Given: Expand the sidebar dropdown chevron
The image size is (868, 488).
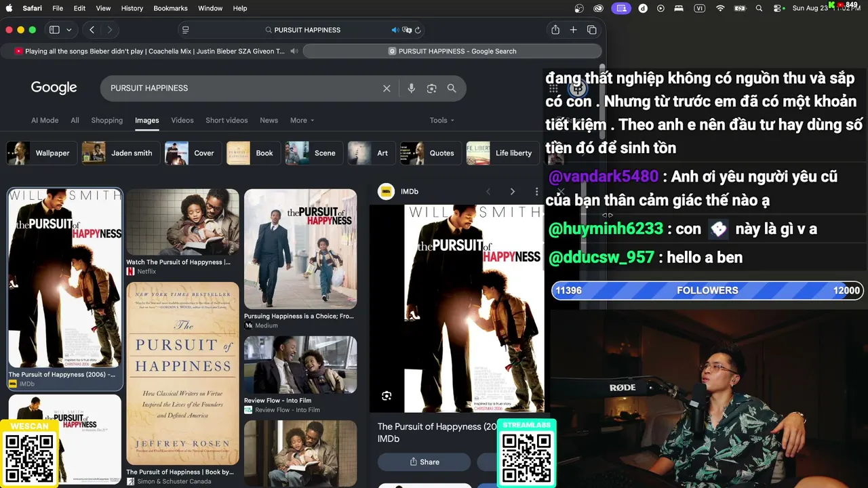Looking at the screenshot, I should (x=69, y=30).
